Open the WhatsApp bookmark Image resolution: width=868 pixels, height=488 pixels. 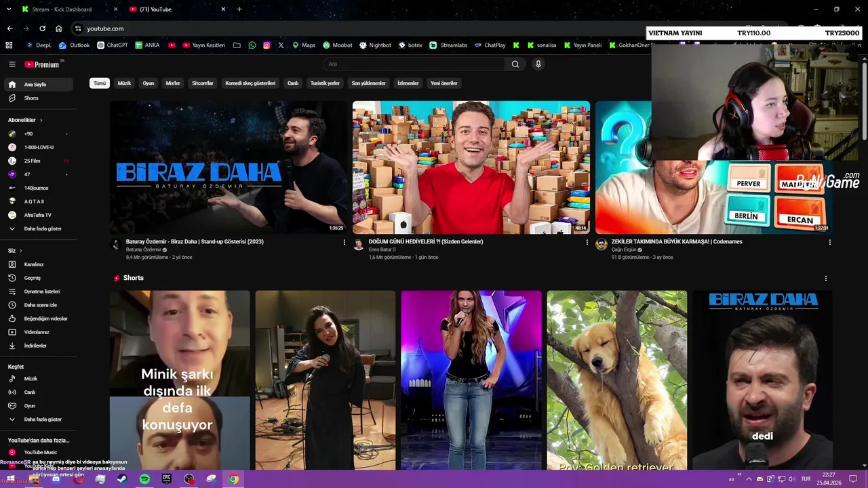pos(252,45)
